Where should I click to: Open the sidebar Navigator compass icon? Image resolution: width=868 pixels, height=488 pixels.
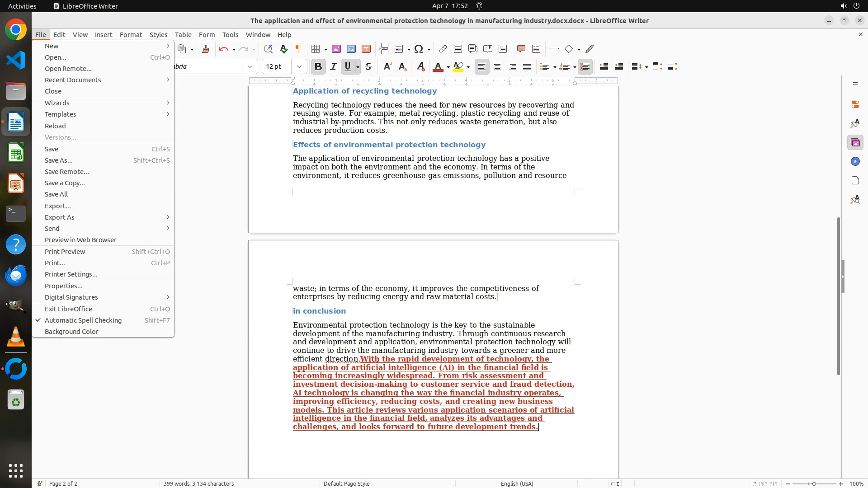(855, 162)
